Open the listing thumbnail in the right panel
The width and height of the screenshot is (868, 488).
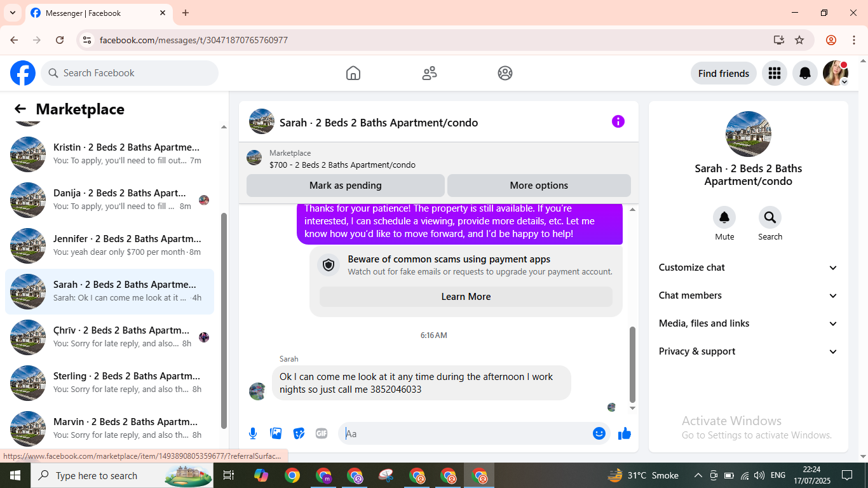pos(749,134)
